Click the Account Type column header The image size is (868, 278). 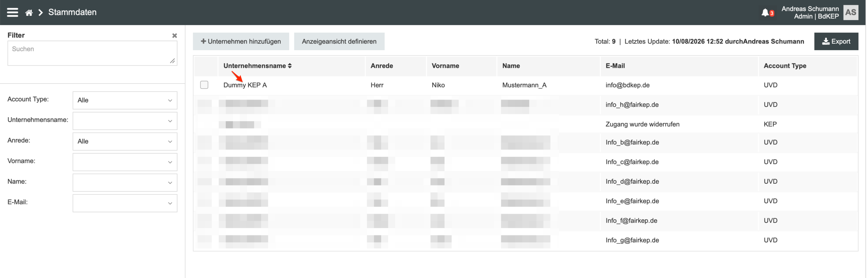pyautogui.click(x=785, y=66)
